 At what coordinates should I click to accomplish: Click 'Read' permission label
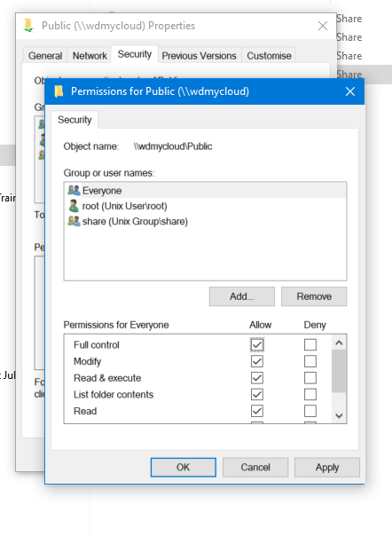[x=85, y=411]
